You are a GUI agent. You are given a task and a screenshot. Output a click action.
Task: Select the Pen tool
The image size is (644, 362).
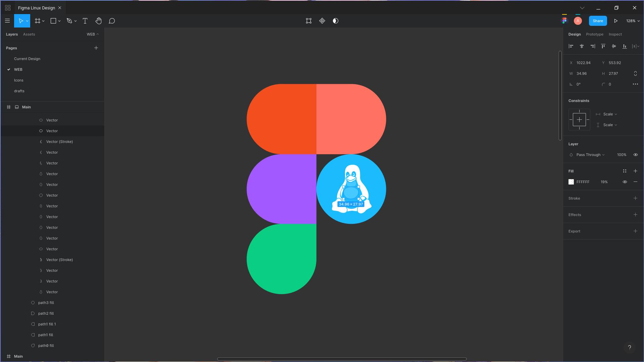[x=69, y=21]
